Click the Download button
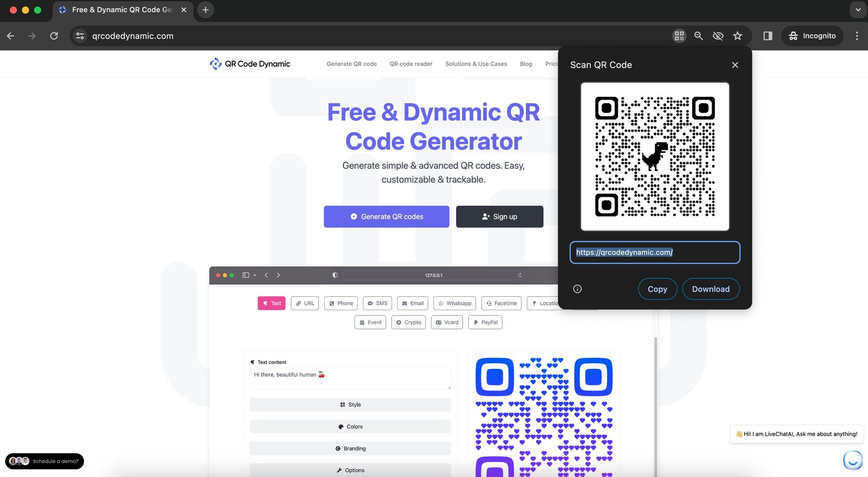 710,289
